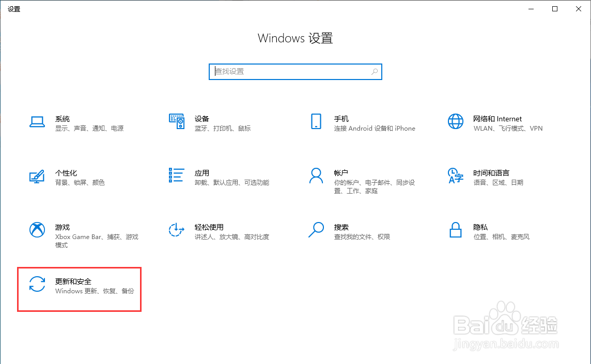Click the 个性化 paintbrush icon
The height and width of the screenshot is (364, 591).
click(x=37, y=177)
